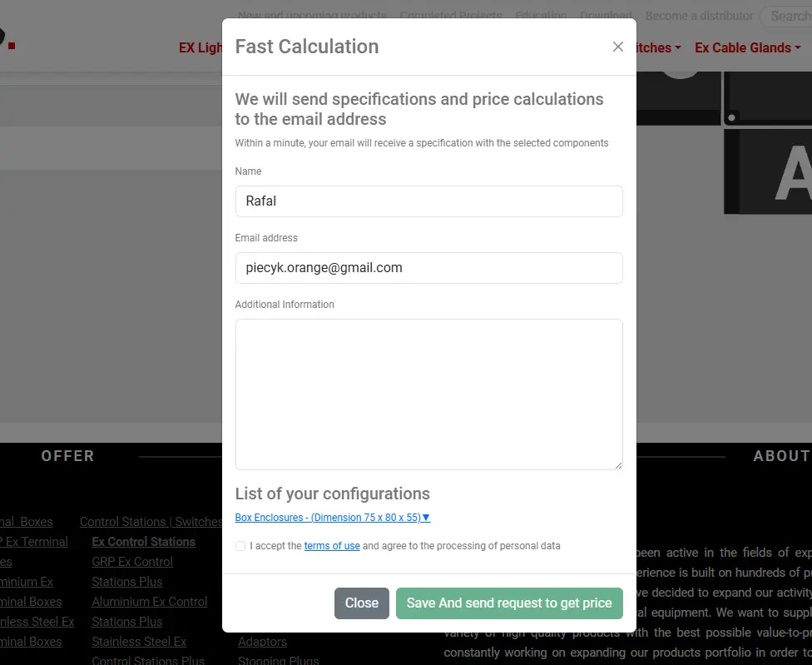Click Save And send request to get price
Screen dimensions: 812x665
[508, 603]
